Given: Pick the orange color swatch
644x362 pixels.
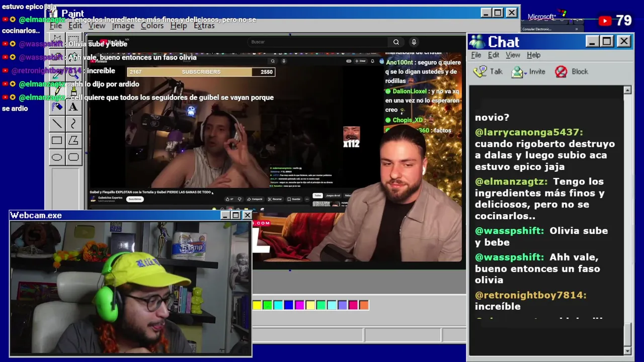Looking at the screenshot, I should (x=364, y=305).
